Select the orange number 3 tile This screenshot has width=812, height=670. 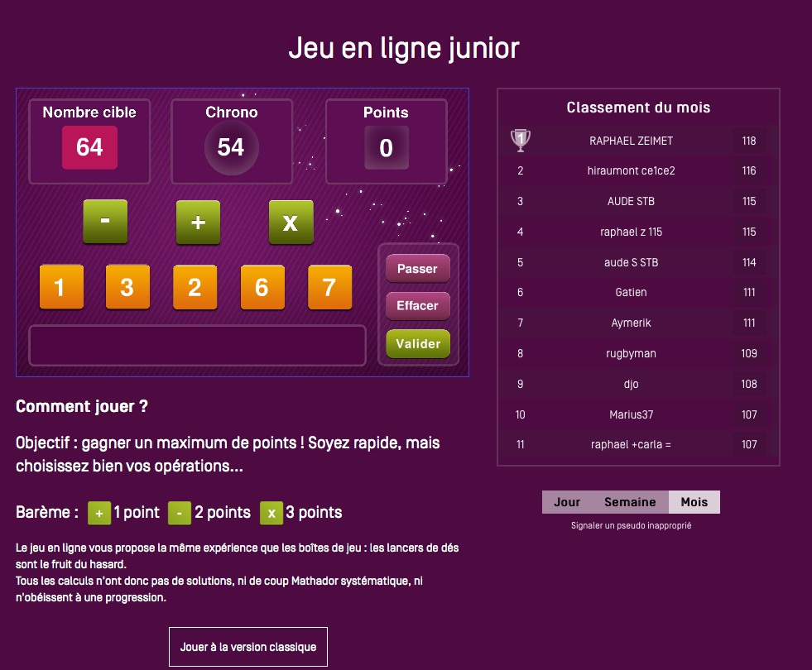pos(127,287)
